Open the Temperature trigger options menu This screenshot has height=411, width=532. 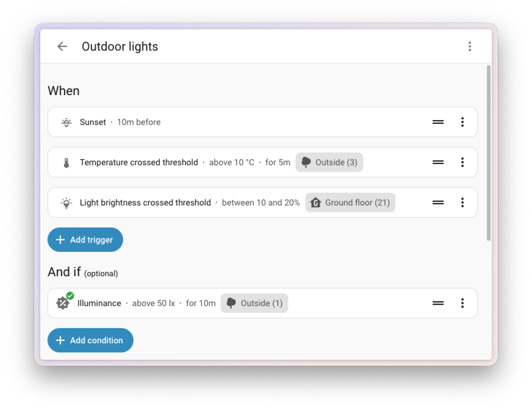[x=462, y=162]
